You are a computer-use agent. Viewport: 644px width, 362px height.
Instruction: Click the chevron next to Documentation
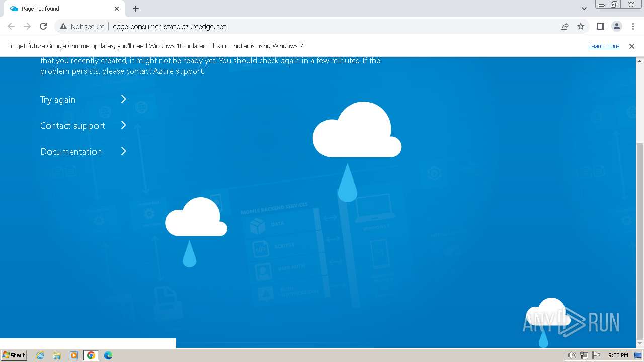124,151
